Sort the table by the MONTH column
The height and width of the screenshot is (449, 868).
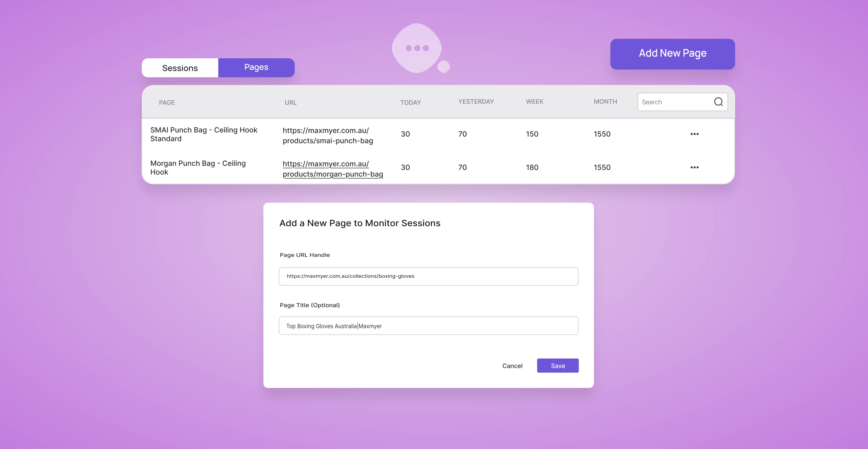[605, 101]
